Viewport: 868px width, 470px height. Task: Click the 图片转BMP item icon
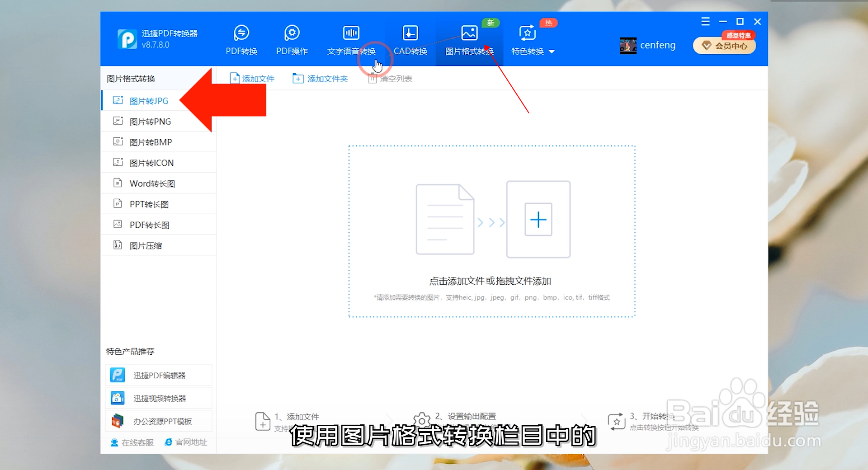[x=118, y=141]
